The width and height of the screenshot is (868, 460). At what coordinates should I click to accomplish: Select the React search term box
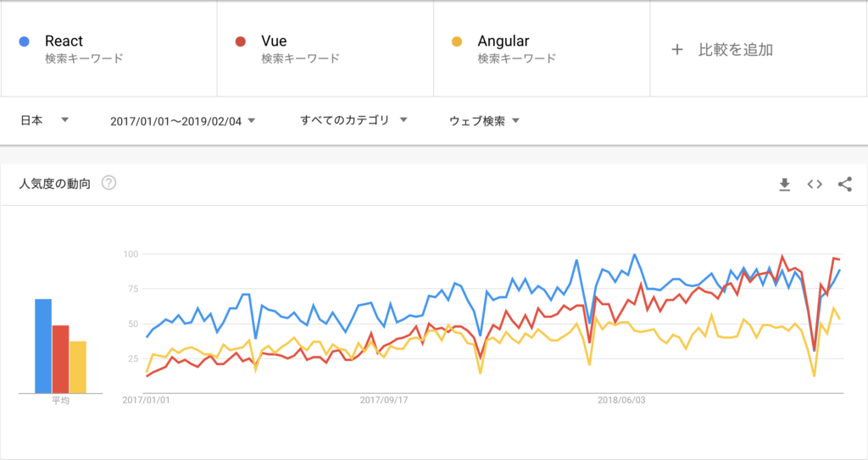click(x=109, y=49)
